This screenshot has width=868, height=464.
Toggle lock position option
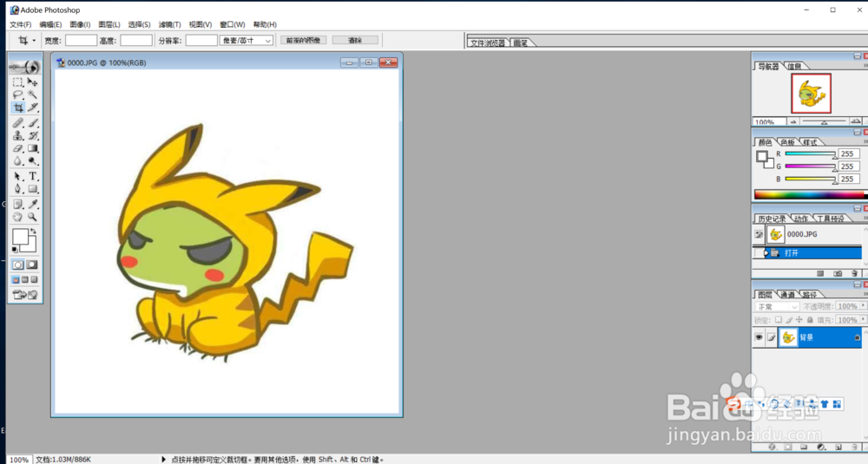tap(799, 320)
